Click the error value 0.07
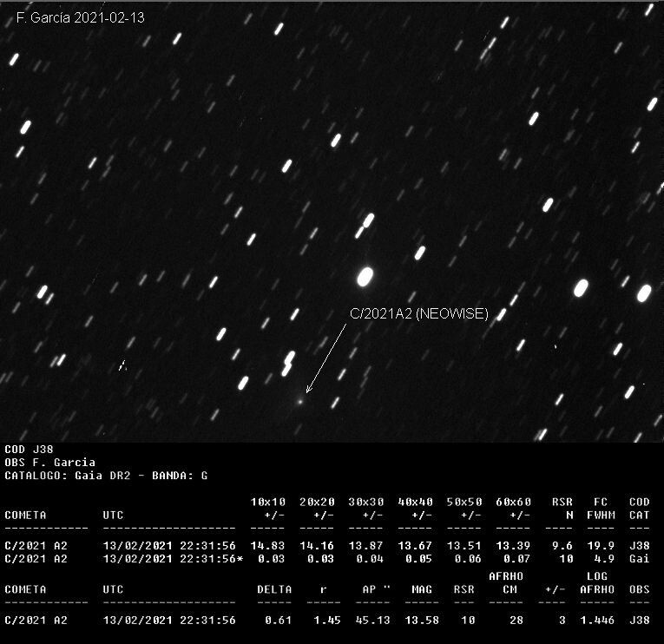The width and height of the screenshot is (664, 644). [x=517, y=559]
